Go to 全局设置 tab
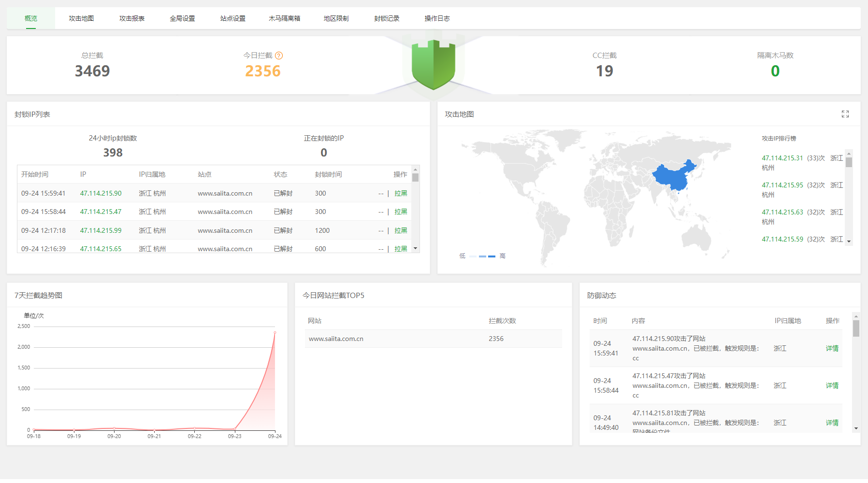The width and height of the screenshot is (868, 483). coord(182,18)
